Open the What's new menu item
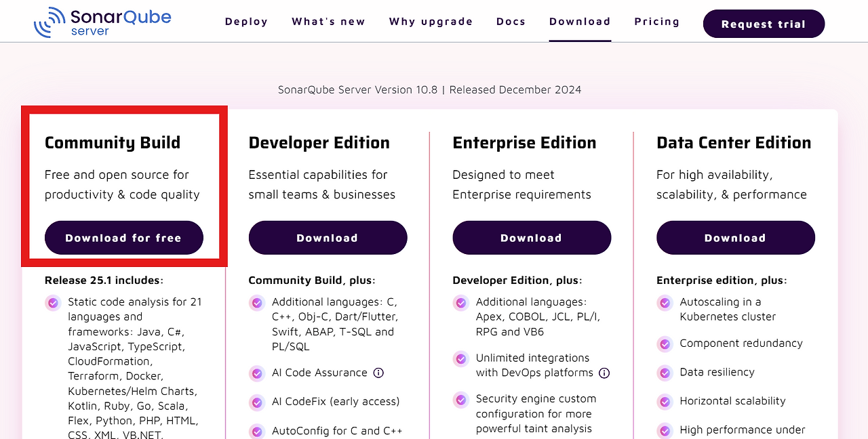This screenshot has width=868, height=439. click(x=328, y=22)
